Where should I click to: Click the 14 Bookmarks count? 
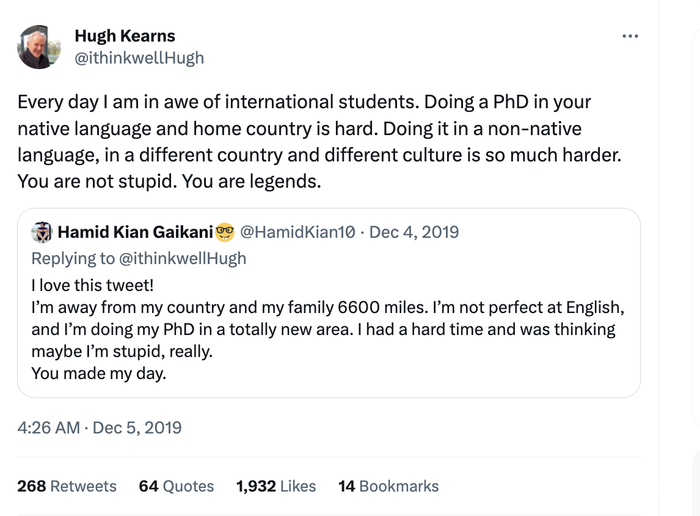coord(388,486)
